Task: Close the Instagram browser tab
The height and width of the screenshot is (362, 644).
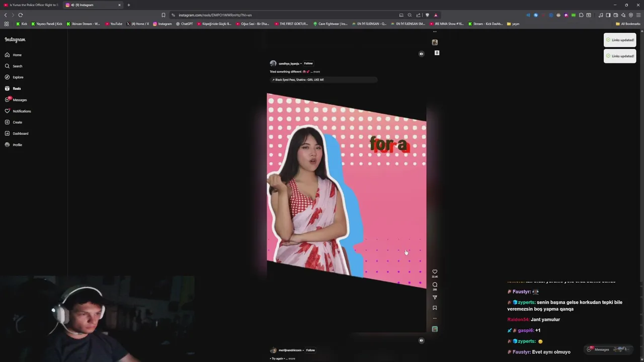Action: [119, 5]
